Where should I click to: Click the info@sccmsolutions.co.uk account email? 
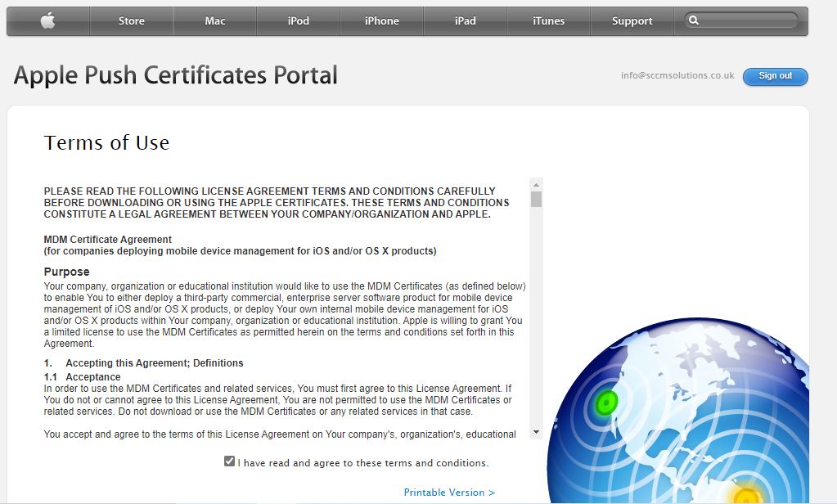[677, 75]
